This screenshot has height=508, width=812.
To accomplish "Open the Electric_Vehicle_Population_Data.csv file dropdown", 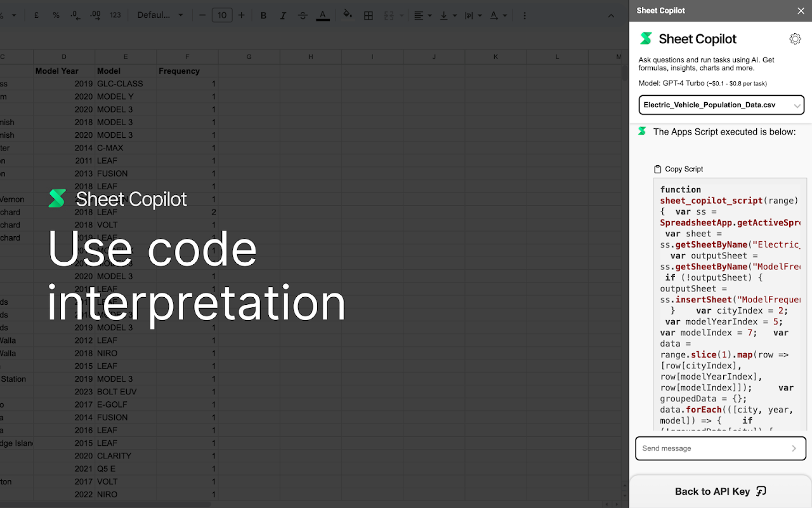I will (721, 105).
